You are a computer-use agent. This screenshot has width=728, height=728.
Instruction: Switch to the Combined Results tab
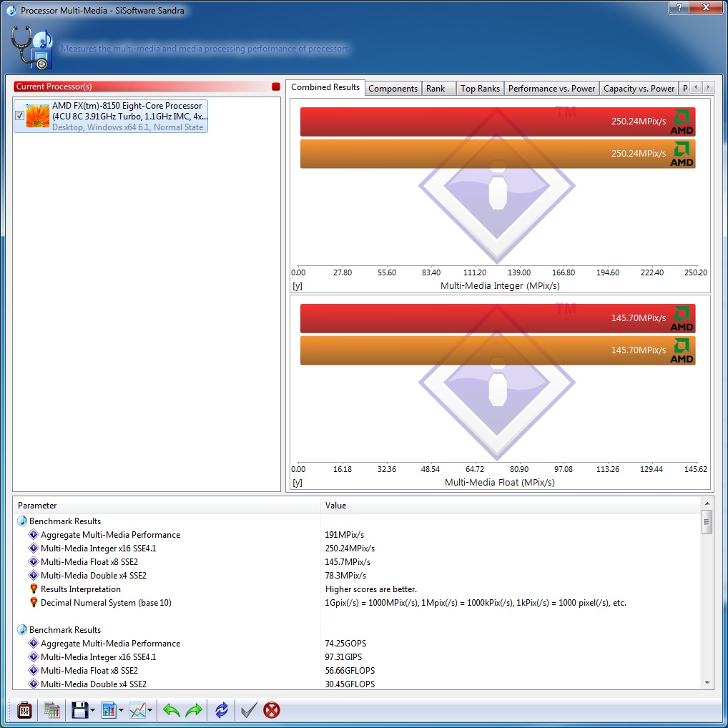click(x=325, y=87)
